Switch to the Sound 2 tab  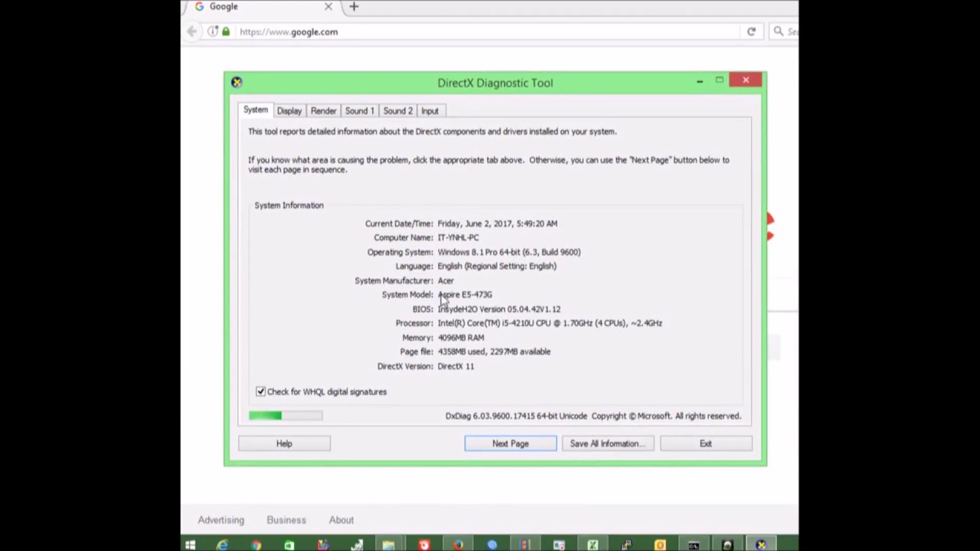397,111
